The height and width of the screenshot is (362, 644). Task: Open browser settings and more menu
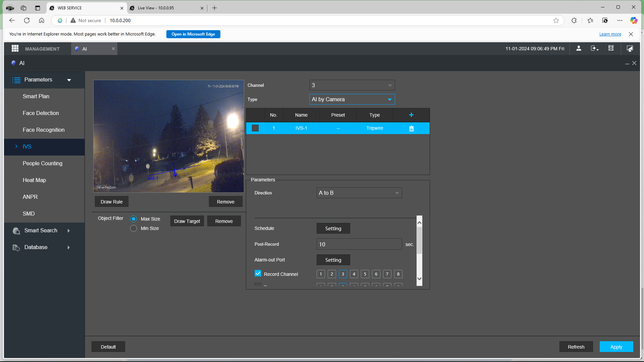point(620,20)
